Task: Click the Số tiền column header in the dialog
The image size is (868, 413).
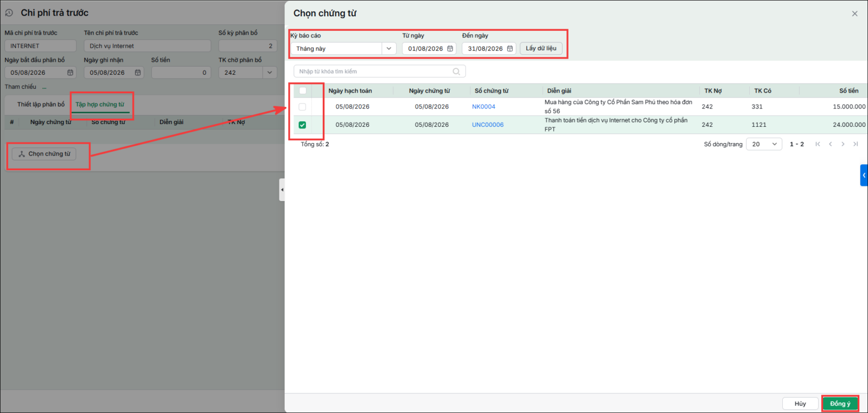Action: click(x=849, y=91)
